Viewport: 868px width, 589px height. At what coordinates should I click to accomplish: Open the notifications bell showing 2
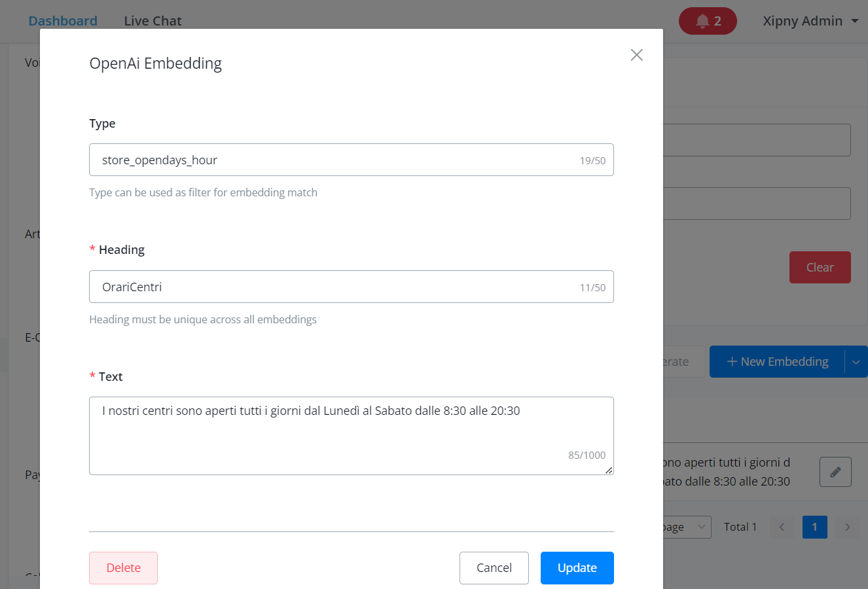point(708,21)
